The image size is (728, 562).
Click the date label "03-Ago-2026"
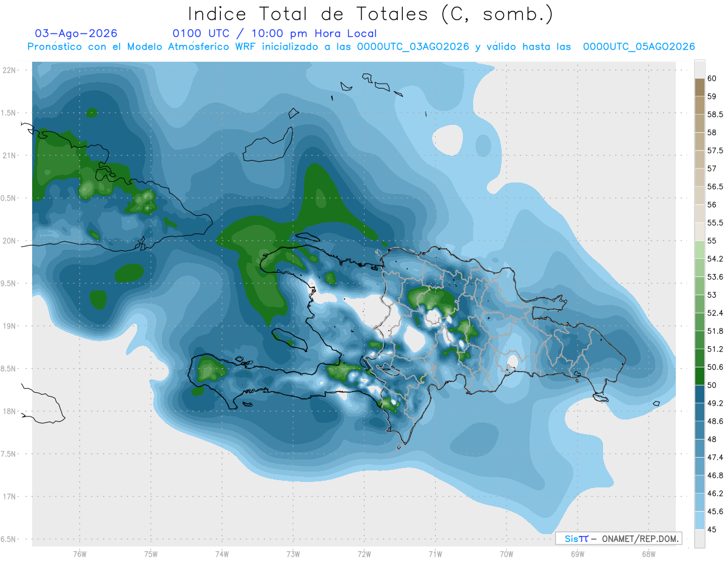coord(76,33)
